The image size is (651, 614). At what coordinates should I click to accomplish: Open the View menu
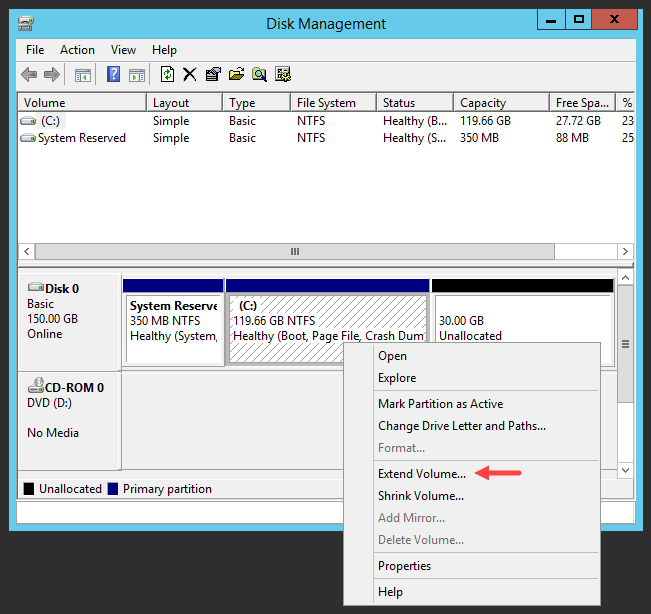point(123,50)
